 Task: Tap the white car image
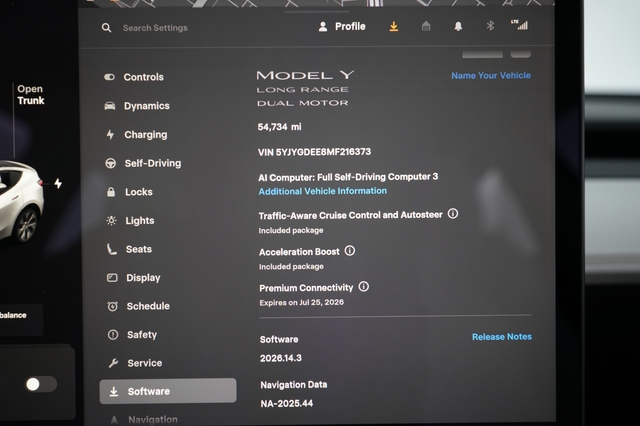(x=21, y=201)
